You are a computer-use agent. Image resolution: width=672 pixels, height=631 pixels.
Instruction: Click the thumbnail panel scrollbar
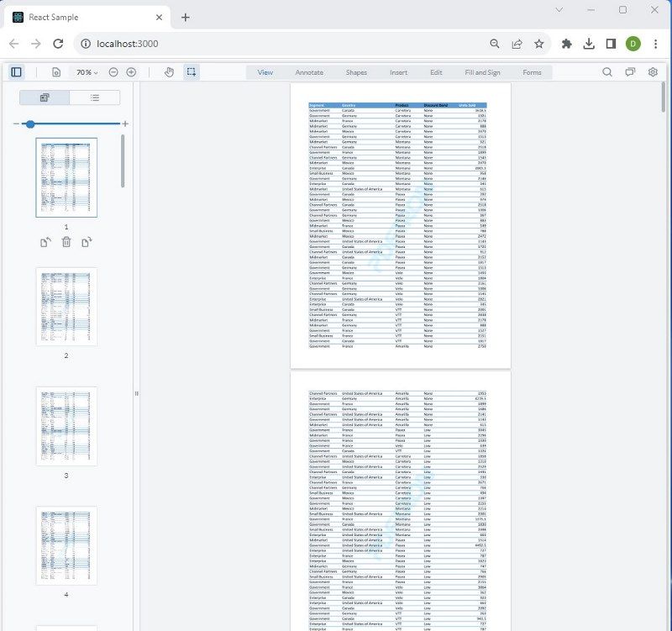(123, 160)
